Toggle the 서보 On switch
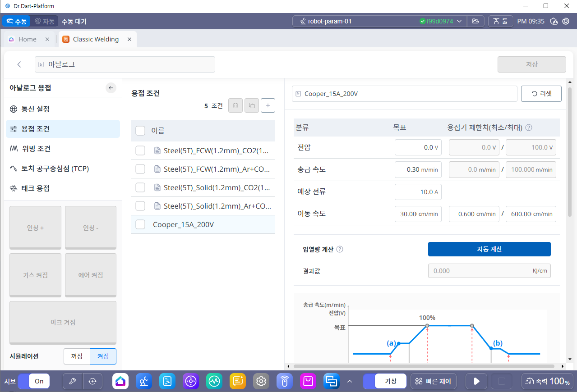 pyautogui.click(x=34, y=381)
